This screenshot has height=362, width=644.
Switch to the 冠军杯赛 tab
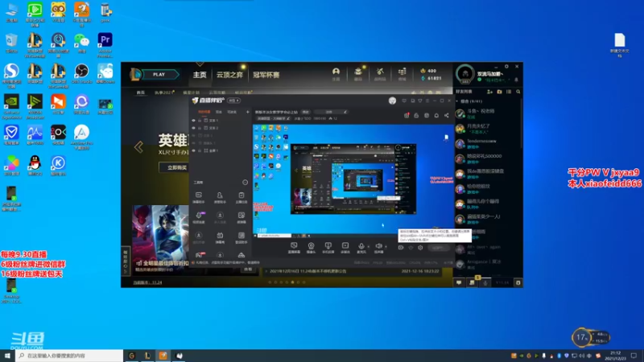266,75
